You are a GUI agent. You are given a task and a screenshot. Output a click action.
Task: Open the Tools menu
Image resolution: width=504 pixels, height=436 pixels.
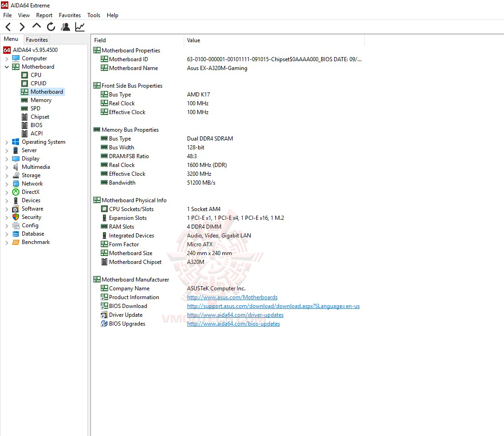click(x=94, y=15)
